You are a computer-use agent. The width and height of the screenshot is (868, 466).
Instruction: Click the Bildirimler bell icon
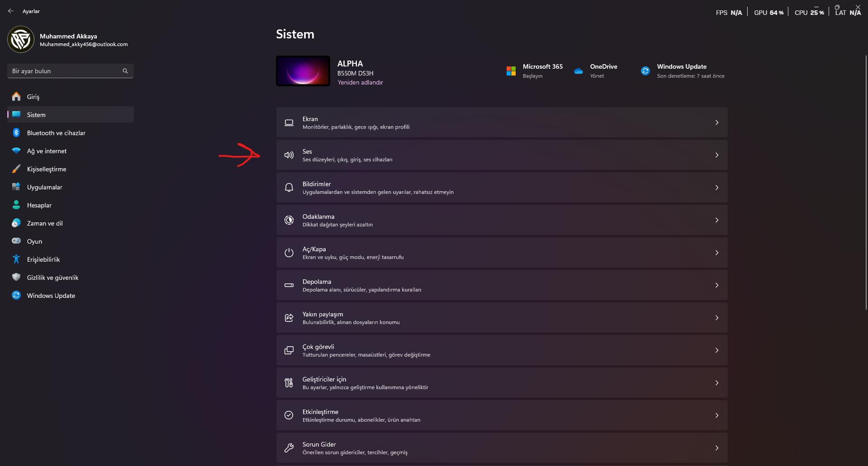click(289, 188)
